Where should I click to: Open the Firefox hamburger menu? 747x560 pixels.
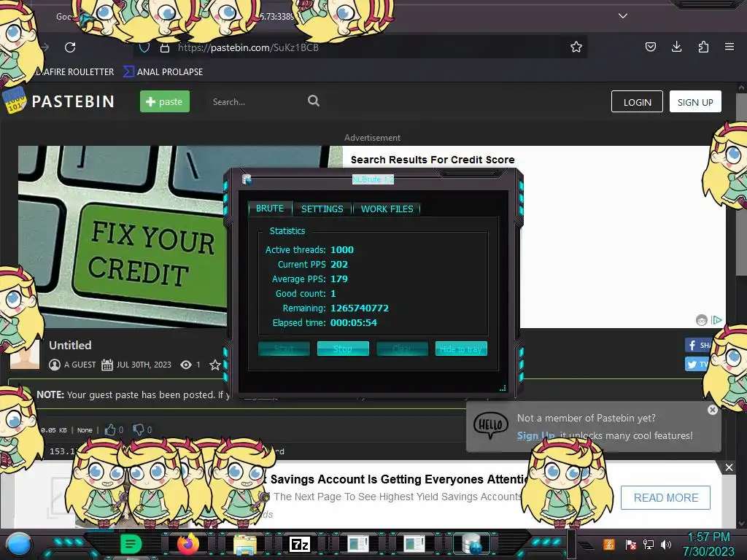click(x=729, y=47)
